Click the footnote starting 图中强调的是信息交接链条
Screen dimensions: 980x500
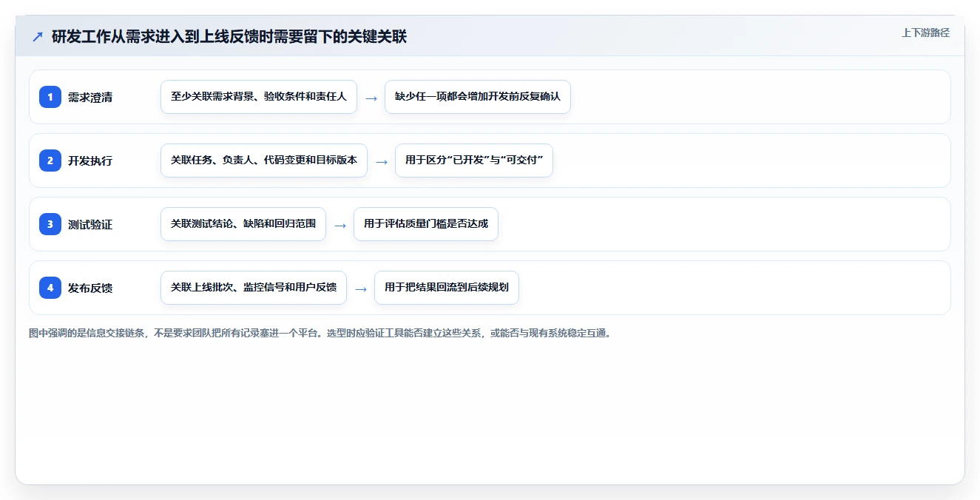[x=322, y=333]
